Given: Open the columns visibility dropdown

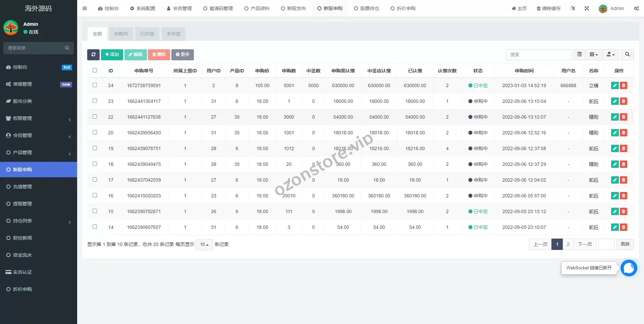Looking at the screenshot, I should pyautogui.click(x=594, y=55).
